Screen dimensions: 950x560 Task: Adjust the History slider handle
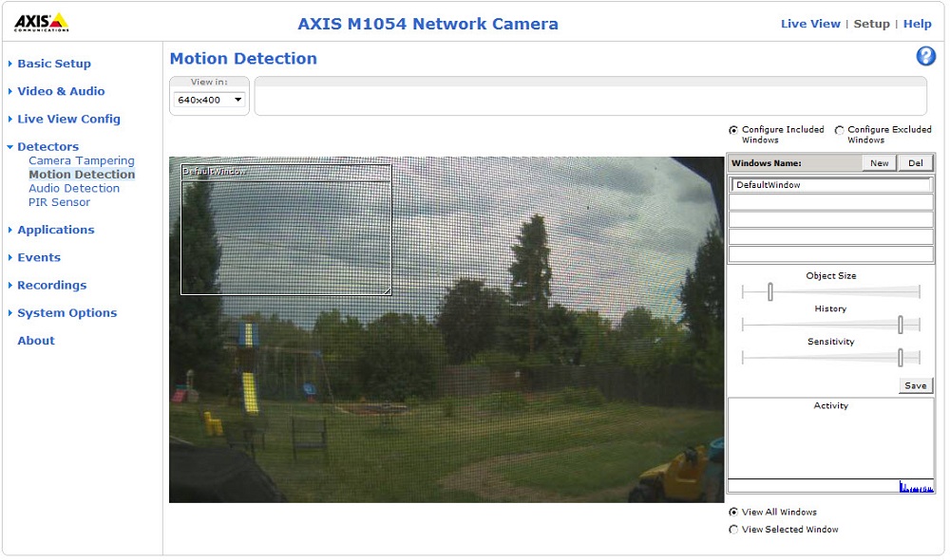[x=901, y=326]
